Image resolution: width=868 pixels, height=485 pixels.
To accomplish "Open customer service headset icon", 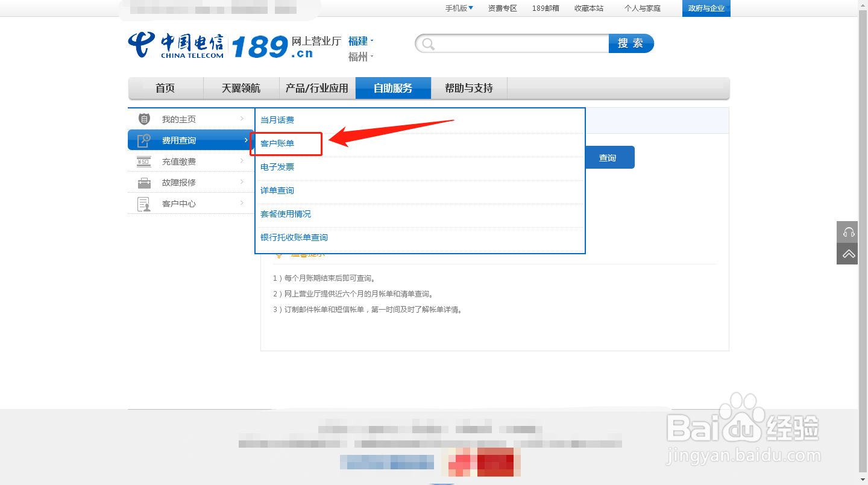I will click(849, 232).
